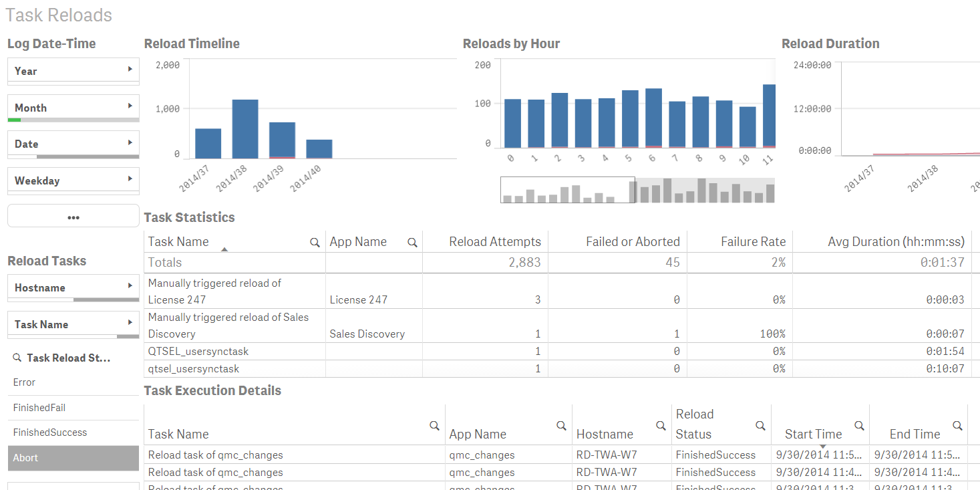The image size is (980, 490).
Task: Search the Reload Status column
Action: pos(760,425)
